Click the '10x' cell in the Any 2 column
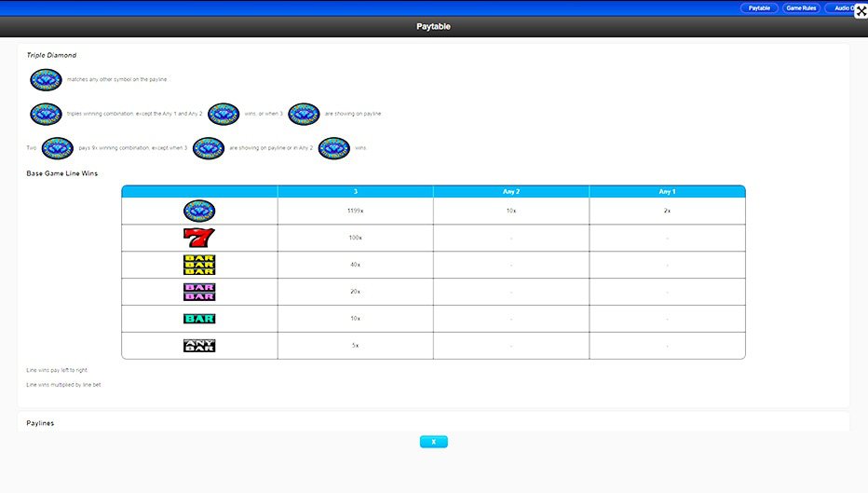868x493 pixels. coord(511,211)
